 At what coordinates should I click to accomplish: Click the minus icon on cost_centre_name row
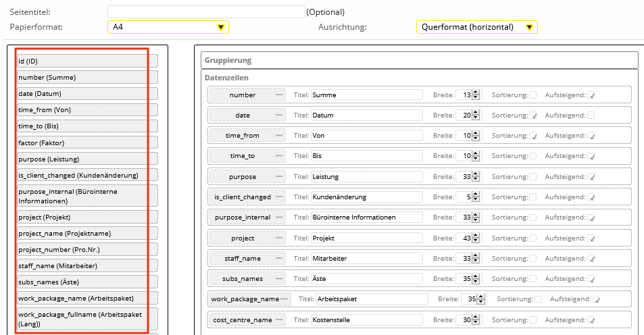pos(280,319)
